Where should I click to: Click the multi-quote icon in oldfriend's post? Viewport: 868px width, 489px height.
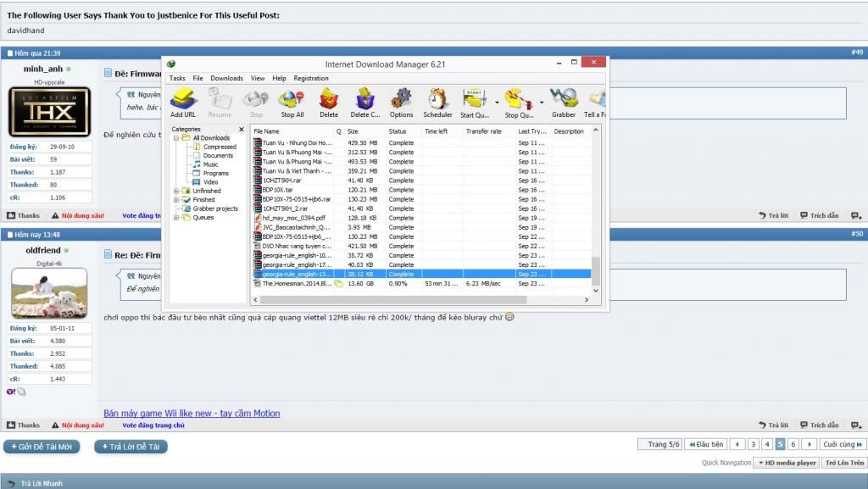coord(856,425)
